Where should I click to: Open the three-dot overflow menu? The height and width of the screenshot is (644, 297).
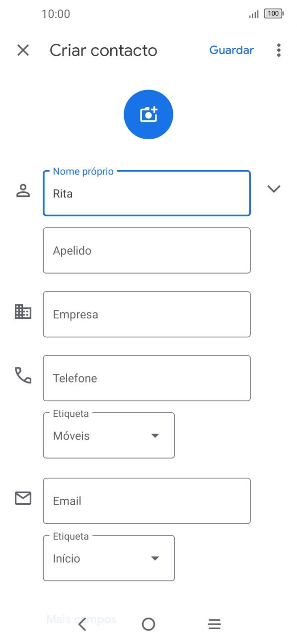(x=279, y=50)
